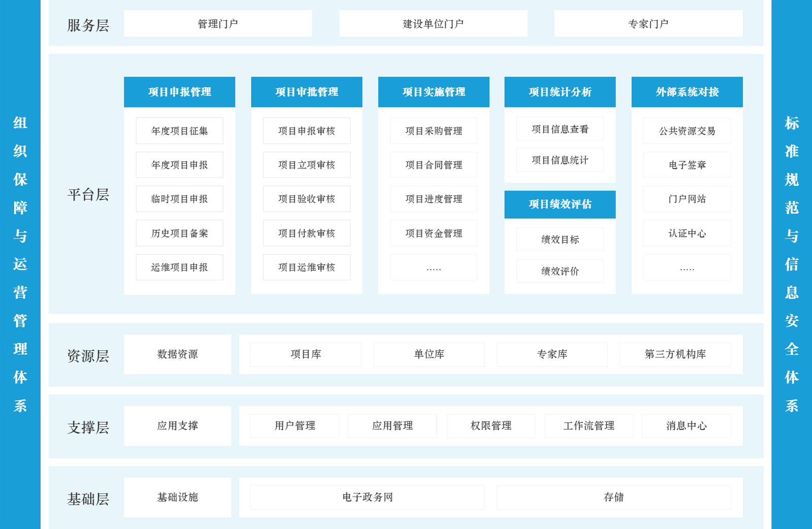This screenshot has width=812, height=529.
Task: Select 项目付款审核 item
Action: click(306, 233)
